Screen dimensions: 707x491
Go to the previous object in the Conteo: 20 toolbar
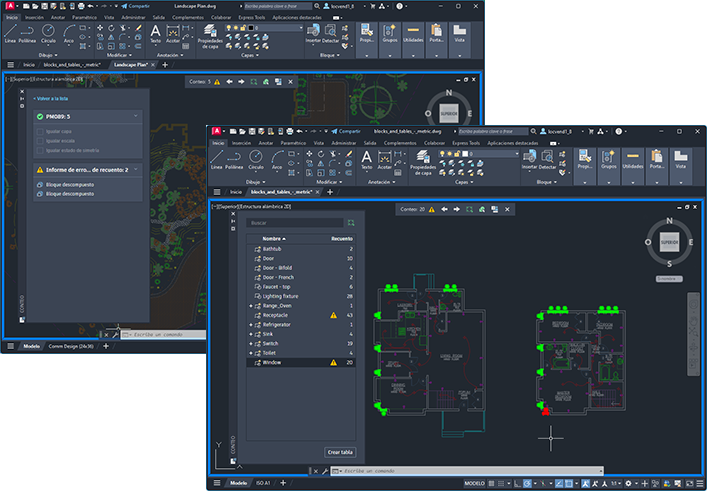click(445, 209)
